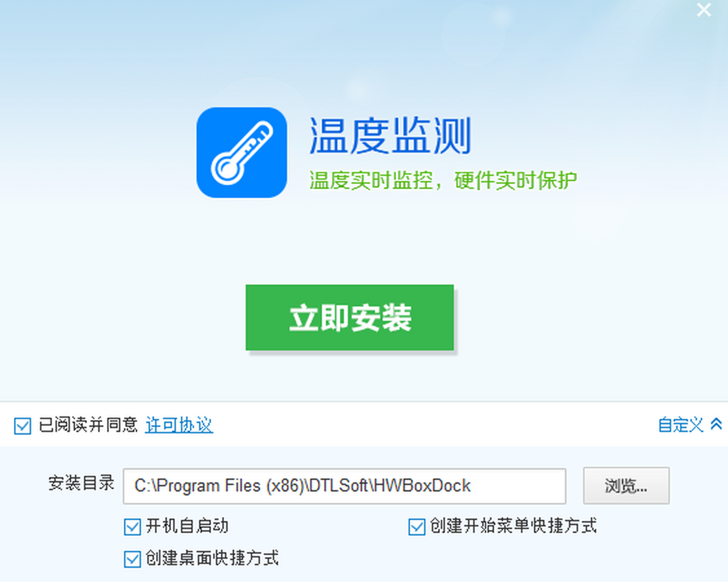This screenshot has width=728, height=582.
Task: Click the 立即安装 install button
Action: [349, 317]
